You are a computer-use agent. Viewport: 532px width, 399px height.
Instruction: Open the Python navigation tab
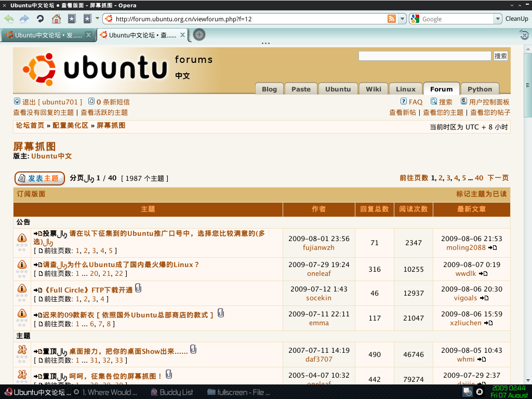tap(480, 89)
